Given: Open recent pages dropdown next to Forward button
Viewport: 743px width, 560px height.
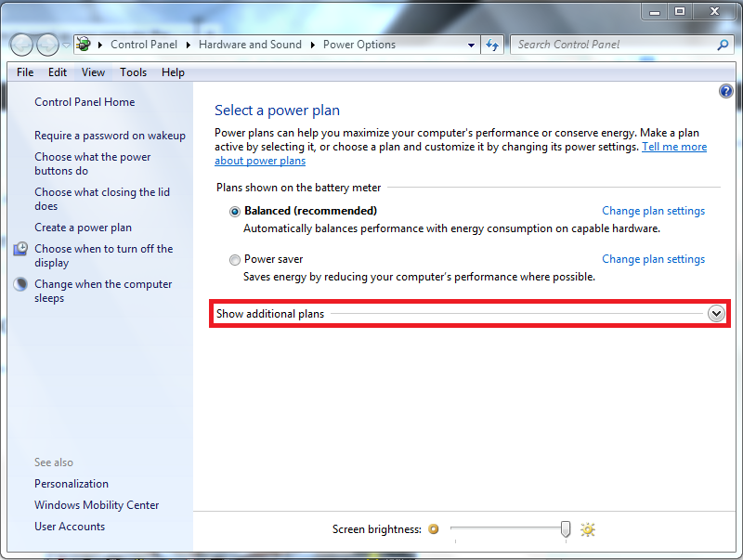Looking at the screenshot, I should pyautogui.click(x=66, y=45).
